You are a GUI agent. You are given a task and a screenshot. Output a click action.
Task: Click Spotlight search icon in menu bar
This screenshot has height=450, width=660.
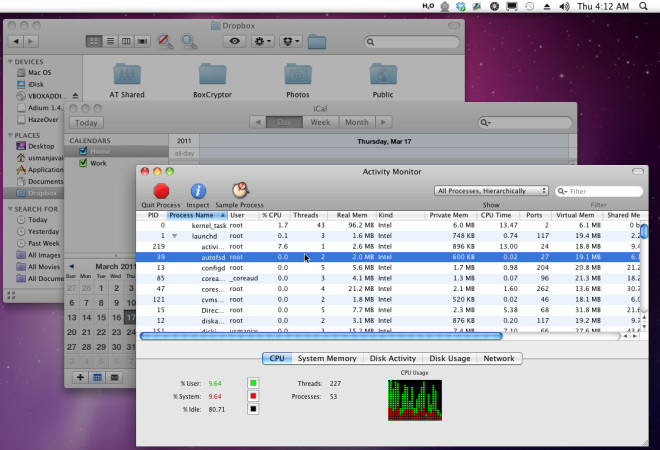(643, 6)
